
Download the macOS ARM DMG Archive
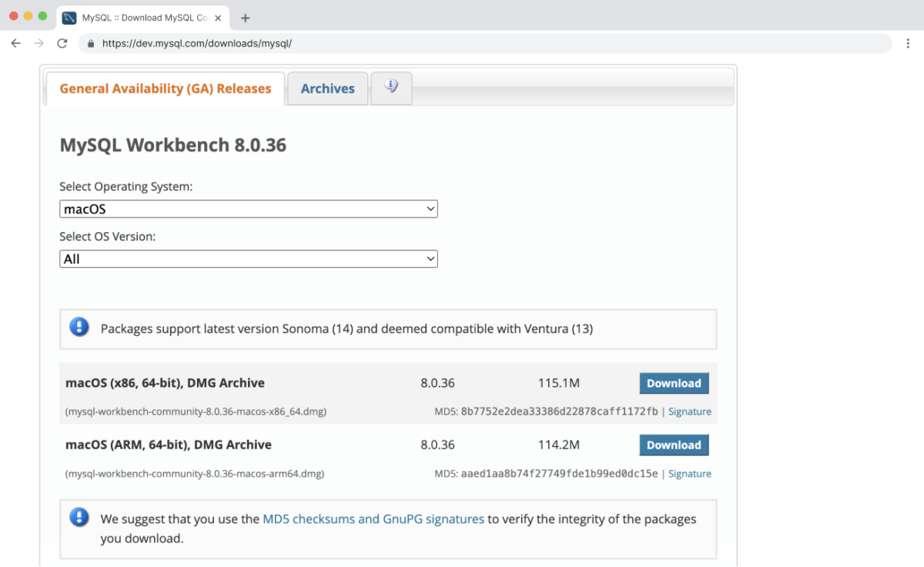[674, 445]
